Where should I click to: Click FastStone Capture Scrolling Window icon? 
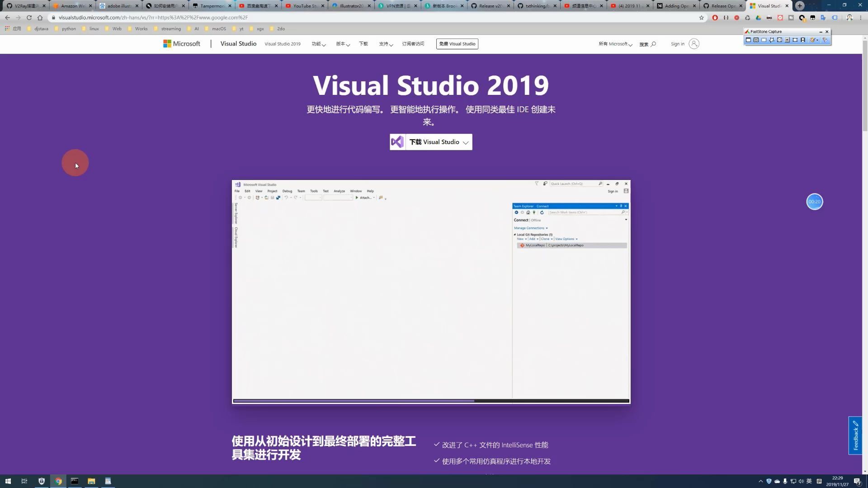pos(787,40)
